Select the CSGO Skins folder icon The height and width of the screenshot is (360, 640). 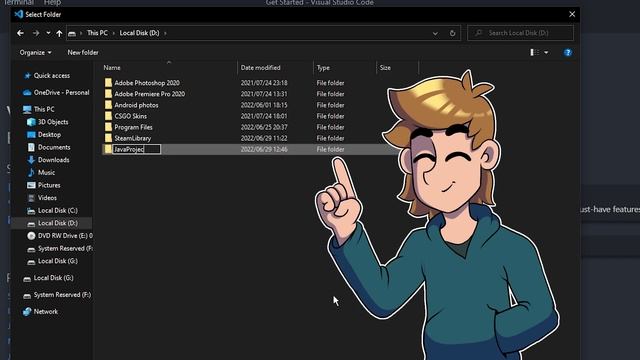tap(108, 116)
